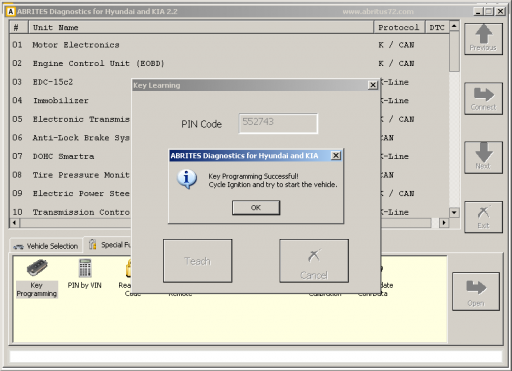Click the ABRITES app icon in title bar
The height and width of the screenshot is (371, 512).
pos(10,12)
